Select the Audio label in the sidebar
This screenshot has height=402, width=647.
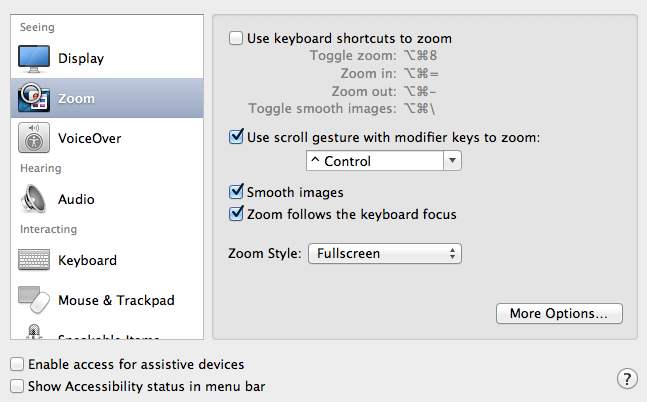(x=76, y=199)
